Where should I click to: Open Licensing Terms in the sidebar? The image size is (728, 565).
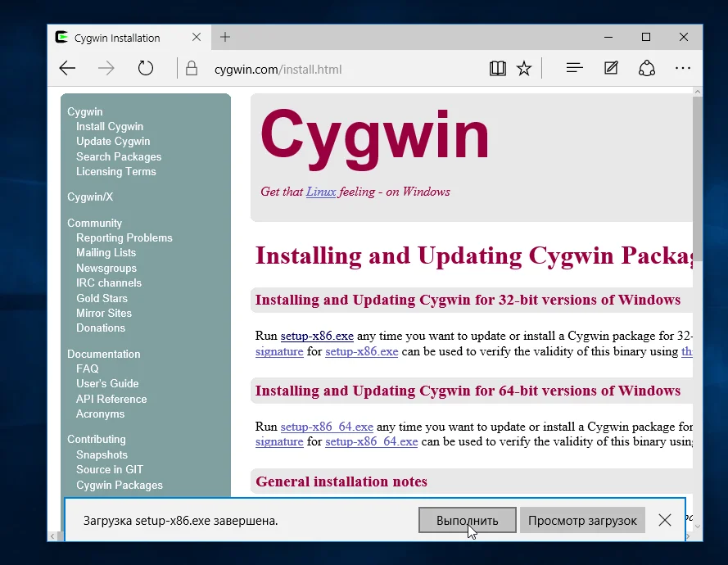coord(116,171)
